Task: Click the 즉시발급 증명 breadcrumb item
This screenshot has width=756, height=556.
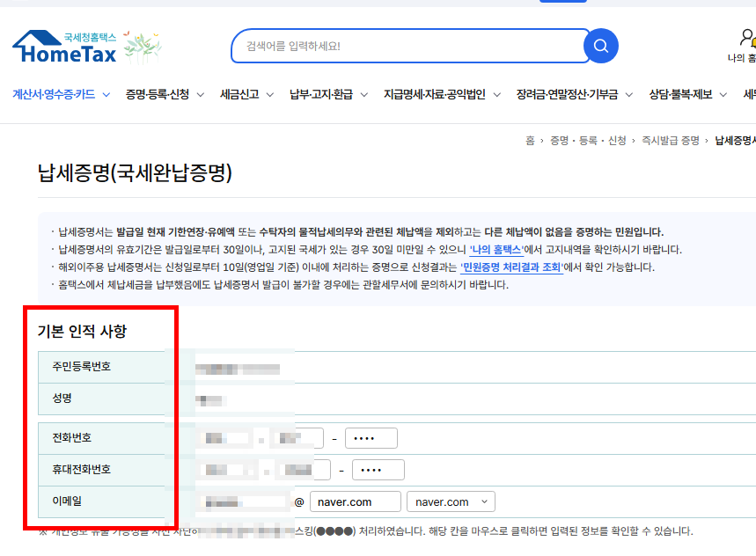Action: coord(672,140)
